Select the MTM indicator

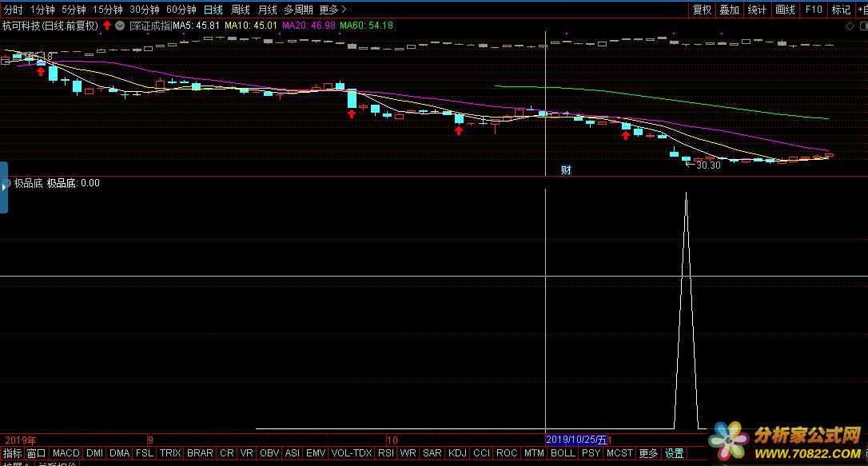coord(534,453)
